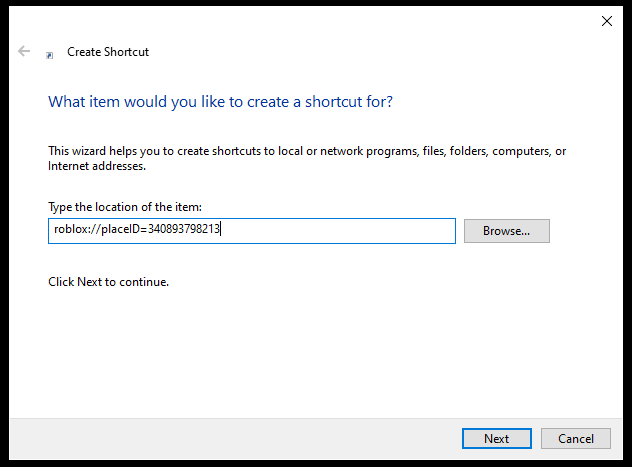Click the gray footer bar beside the Next button
The image size is (632, 467).
(x=234, y=438)
